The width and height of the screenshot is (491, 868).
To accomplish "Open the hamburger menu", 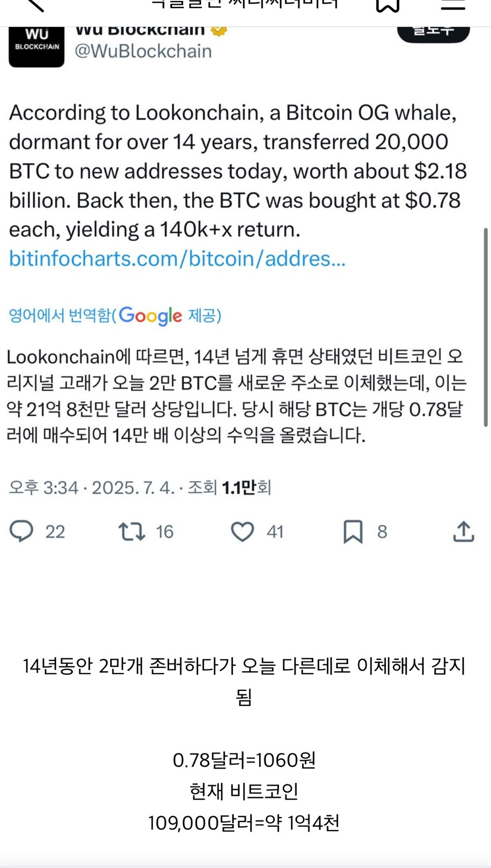I will click(453, 5).
